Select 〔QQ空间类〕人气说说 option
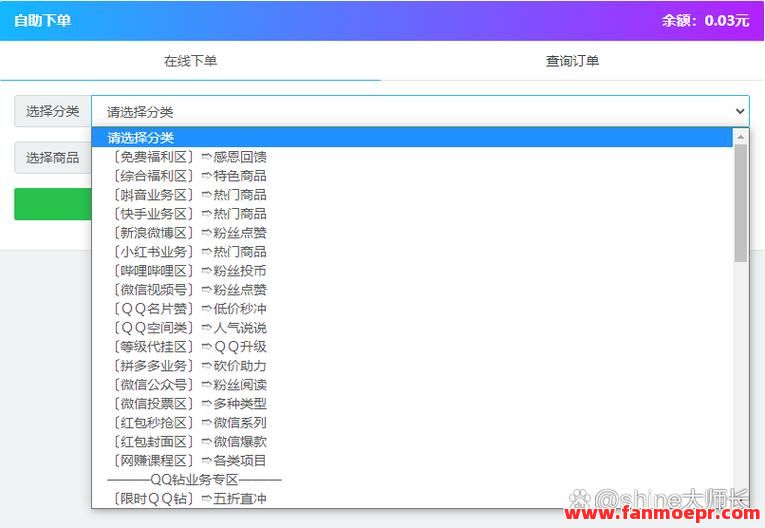This screenshot has height=528, width=765. pyautogui.click(x=412, y=328)
